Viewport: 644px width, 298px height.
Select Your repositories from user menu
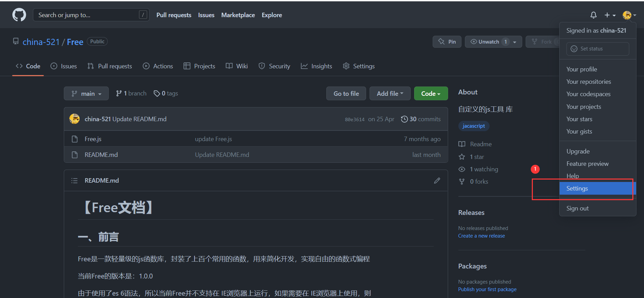[x=598, y=82]
